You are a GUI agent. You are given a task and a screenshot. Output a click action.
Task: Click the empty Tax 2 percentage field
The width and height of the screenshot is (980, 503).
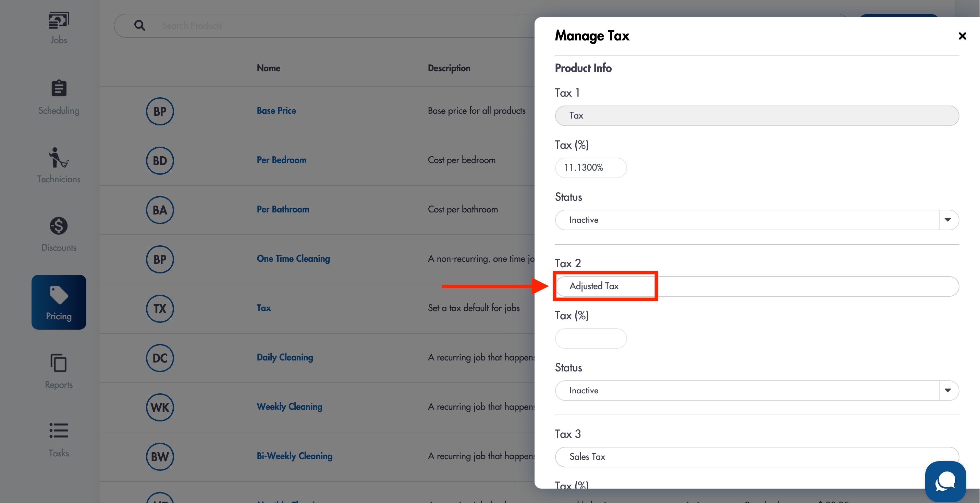point(591,339)
